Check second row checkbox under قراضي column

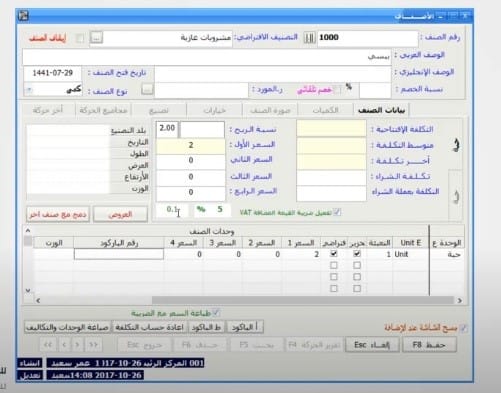[x=333, y=265]
